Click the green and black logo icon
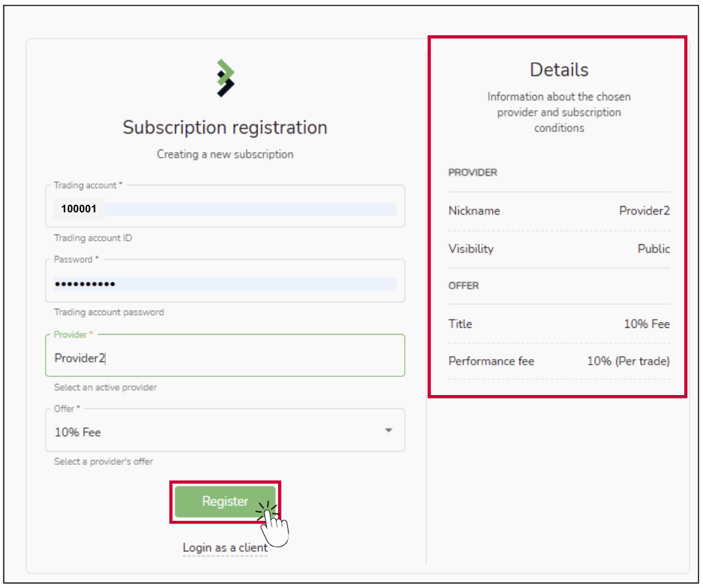 click(x=226, y=78)
